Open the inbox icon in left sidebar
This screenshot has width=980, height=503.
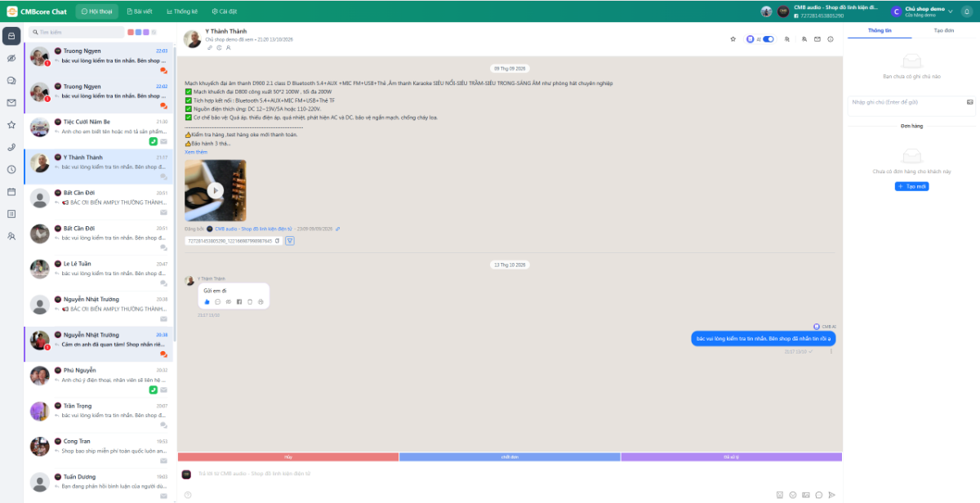pos(11,36)
